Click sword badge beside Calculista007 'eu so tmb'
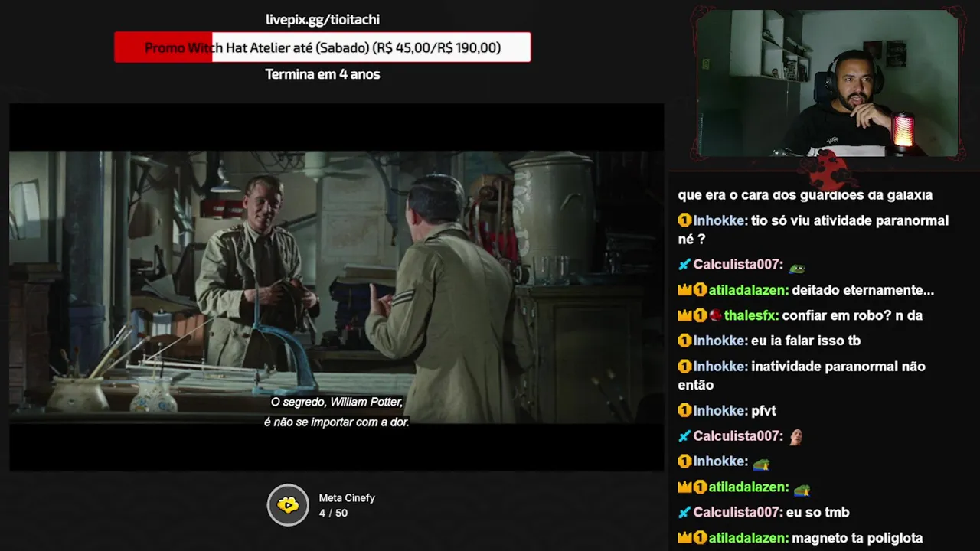The width and height of the screenshot is (980, 551). tap(684, 513)
